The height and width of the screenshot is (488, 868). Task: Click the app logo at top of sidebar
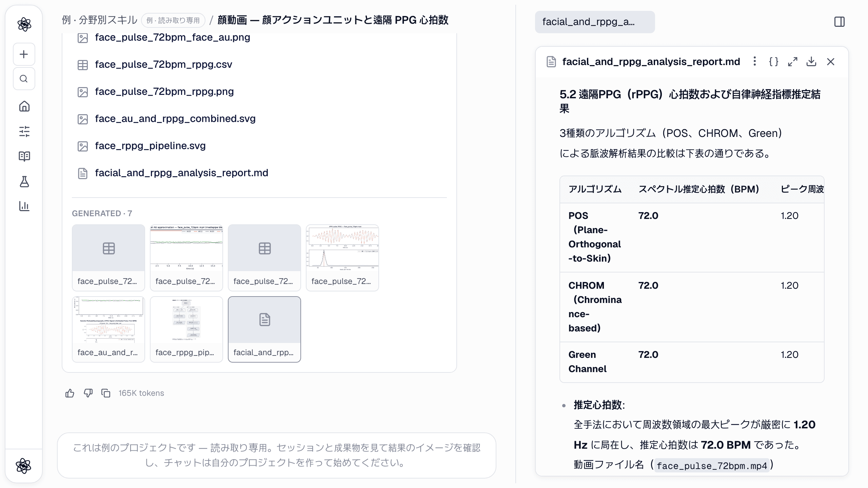click(x=24, y=24)
